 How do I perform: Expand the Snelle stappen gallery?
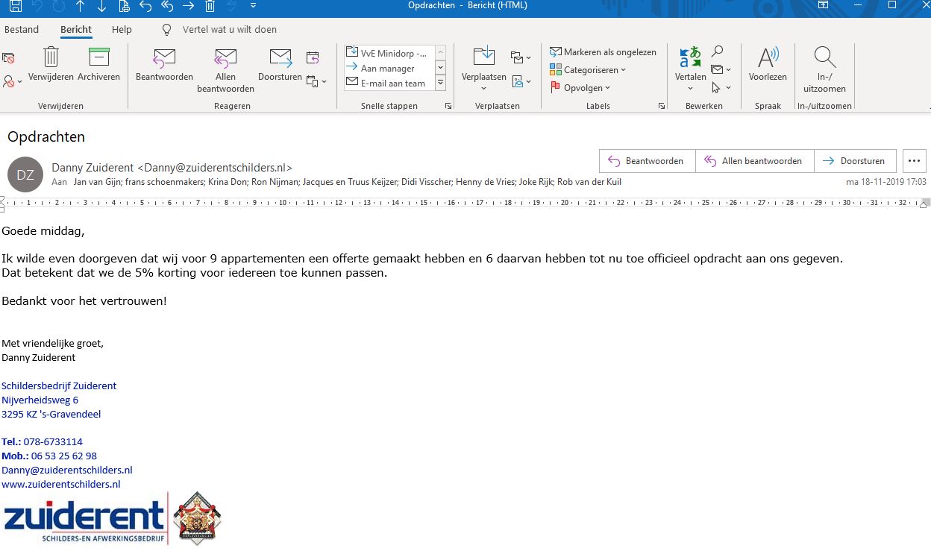tap(440, 84)
